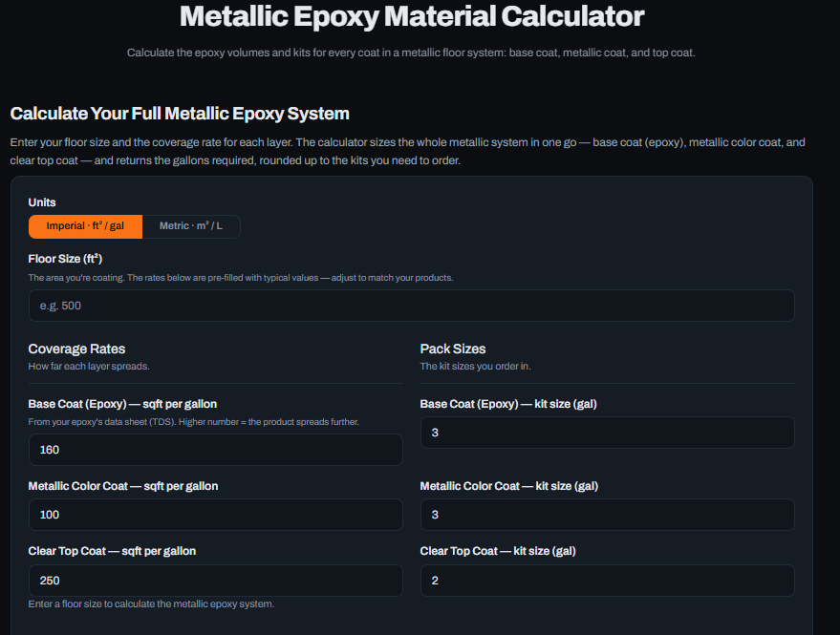Select the Metallic Color Coat kit size input
The height and width of the screenshot is (635, 840).
pos(608,515)
